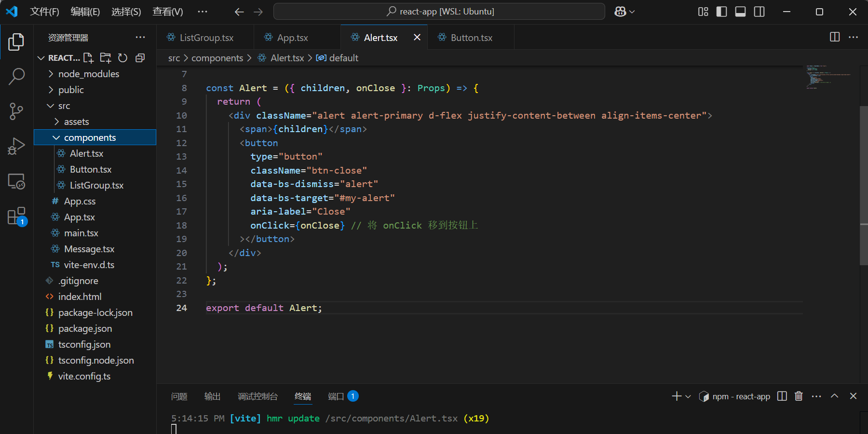Open the Extensions view with update badge
This screenshot has width=868, height=434.
coord(16,217)
